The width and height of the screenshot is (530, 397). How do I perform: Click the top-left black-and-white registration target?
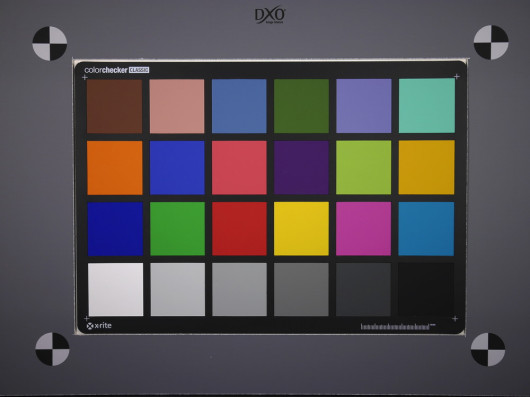coord(50,44)
